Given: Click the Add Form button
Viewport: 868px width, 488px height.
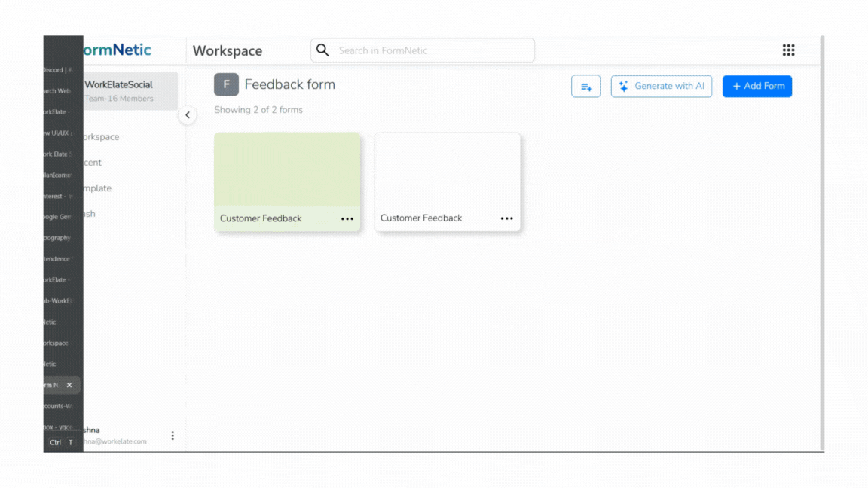Looking at the screenshot, I should 756,87.
